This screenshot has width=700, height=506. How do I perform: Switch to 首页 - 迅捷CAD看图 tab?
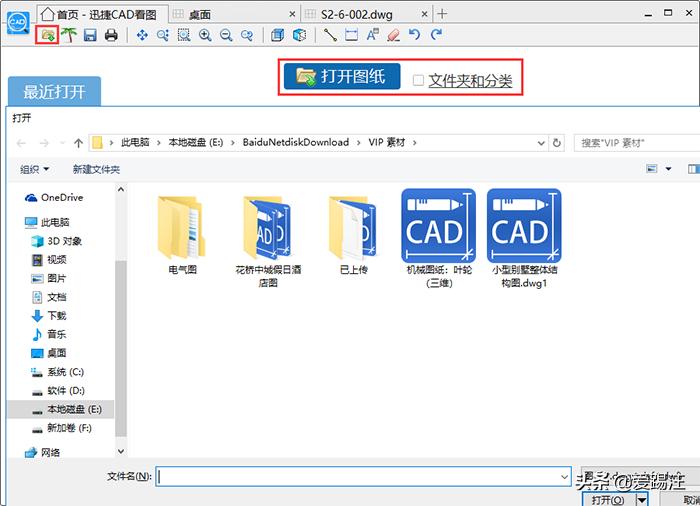click(102, 14)
